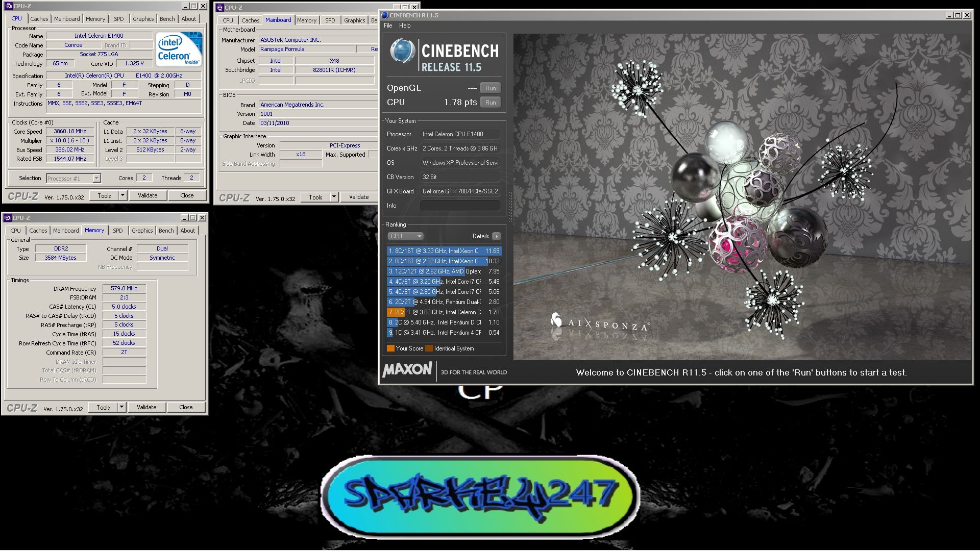980x551 pixels.
Task: Open Tools dropdown arrow in Memory window
Action: pos(121,407)
